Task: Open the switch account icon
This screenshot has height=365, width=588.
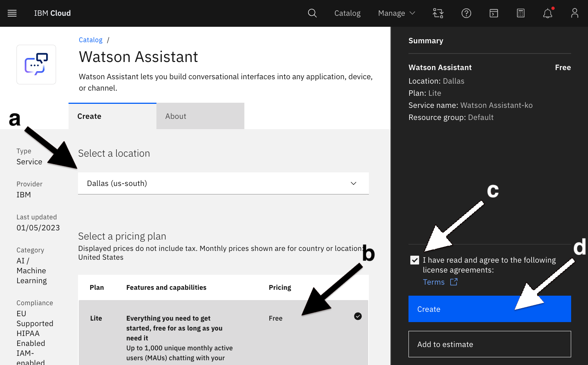Action: 438,13
